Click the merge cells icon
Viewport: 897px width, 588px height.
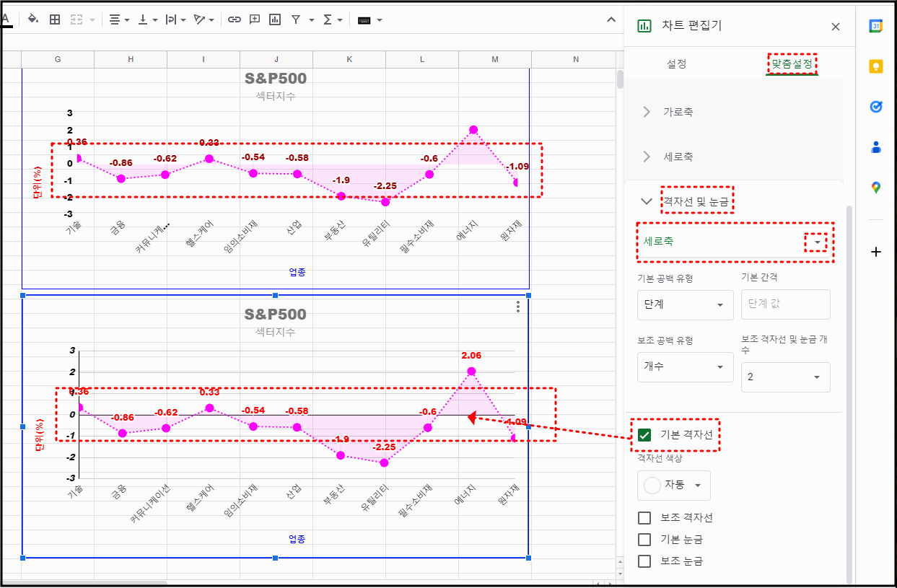76,19
